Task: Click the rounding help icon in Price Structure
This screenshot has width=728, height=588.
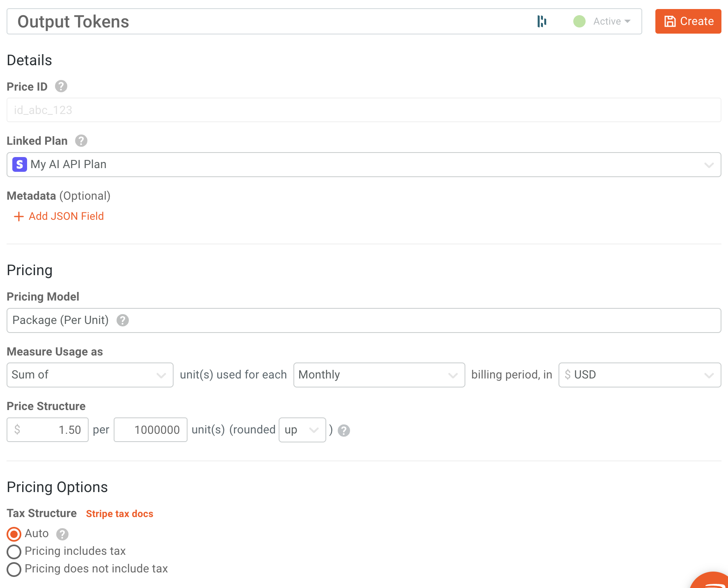Action: tap(344, 431)
